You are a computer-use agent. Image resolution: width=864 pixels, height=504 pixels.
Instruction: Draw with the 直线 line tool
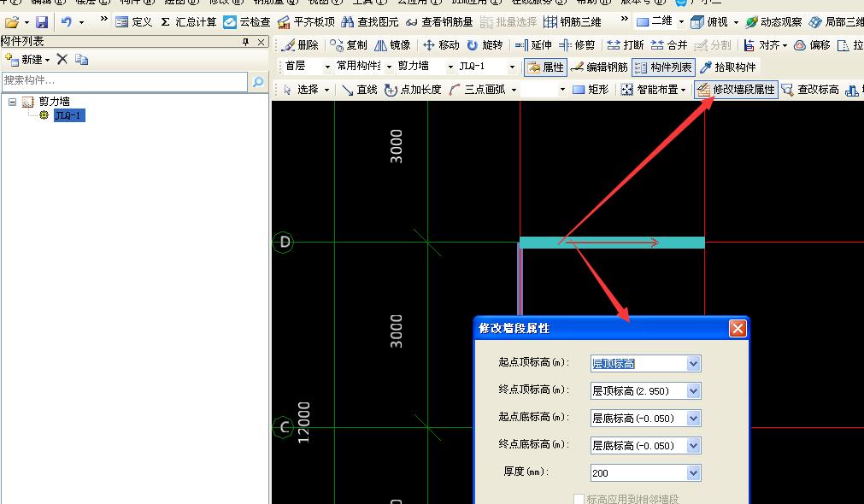click(x=359, y=89)
